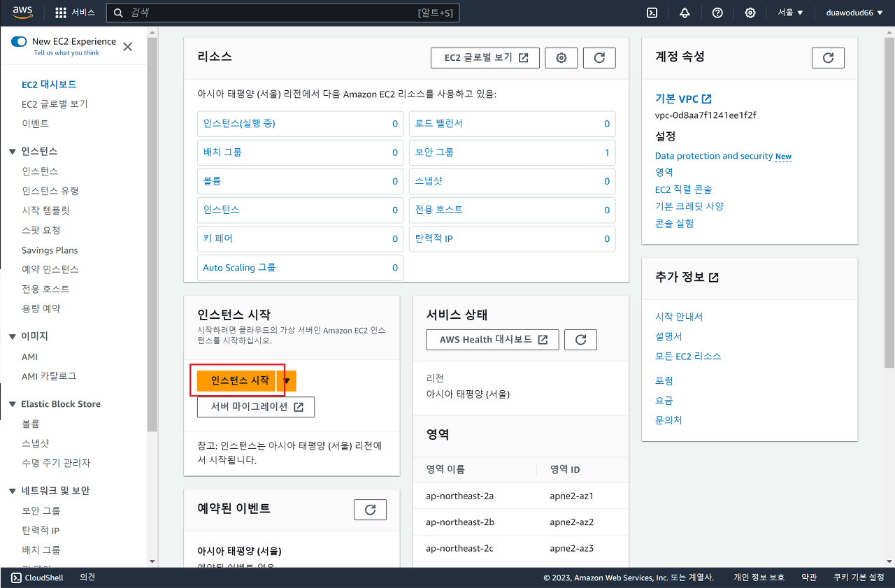
Task: Collapse the 인스턴스 sidebar section
Action: click(12, 151)
